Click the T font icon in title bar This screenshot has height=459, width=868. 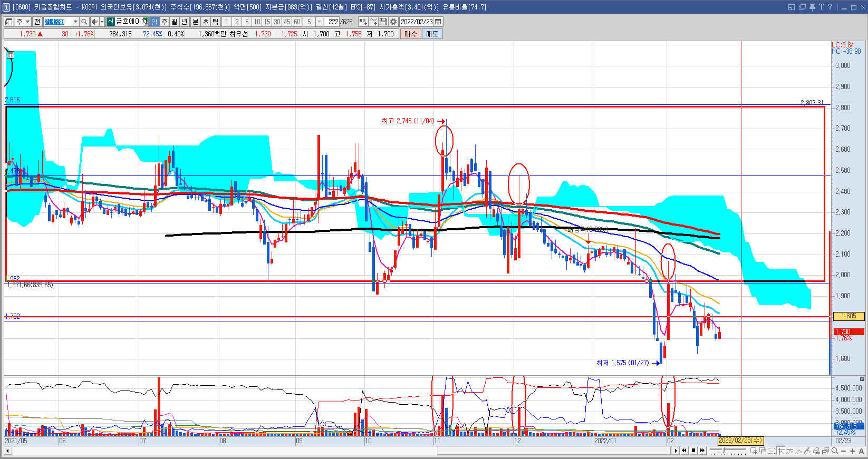point(821,7)
